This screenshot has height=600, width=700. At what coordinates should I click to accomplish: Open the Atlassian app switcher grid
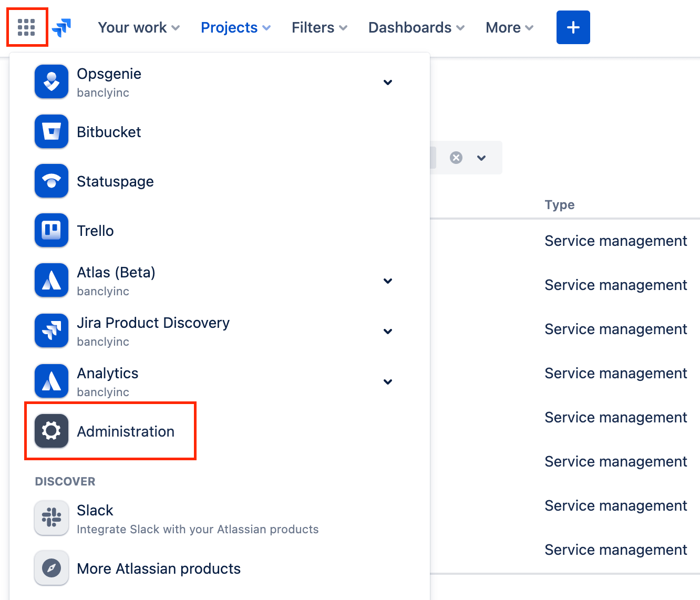click(x=26, y=27)
